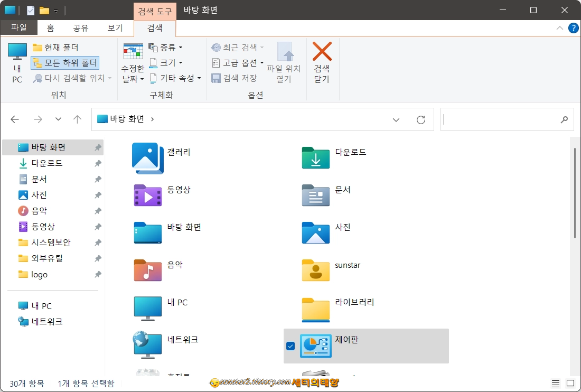Click the refresh icon beside address bar
The width and height of the screenshot is (581, 392).
point(420,119)
